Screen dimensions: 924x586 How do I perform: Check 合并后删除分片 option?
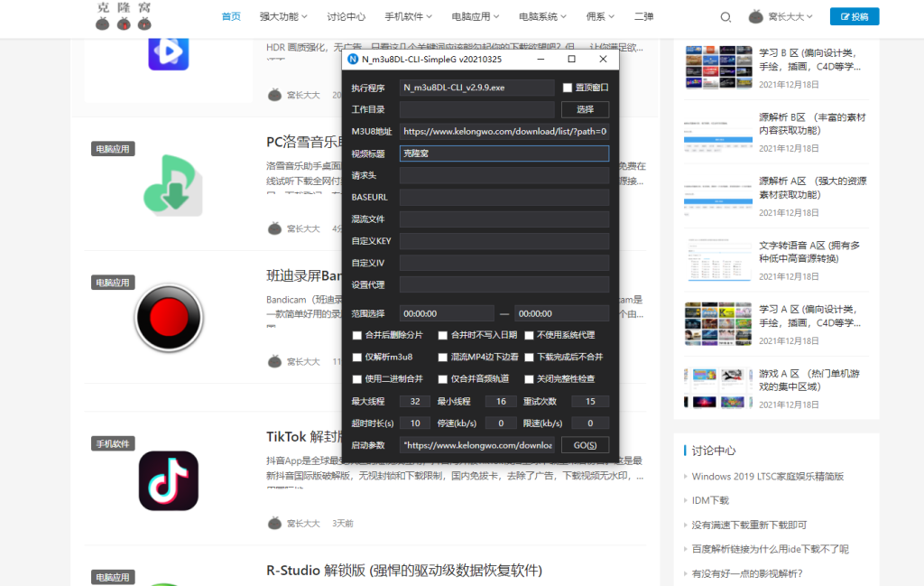357,336
